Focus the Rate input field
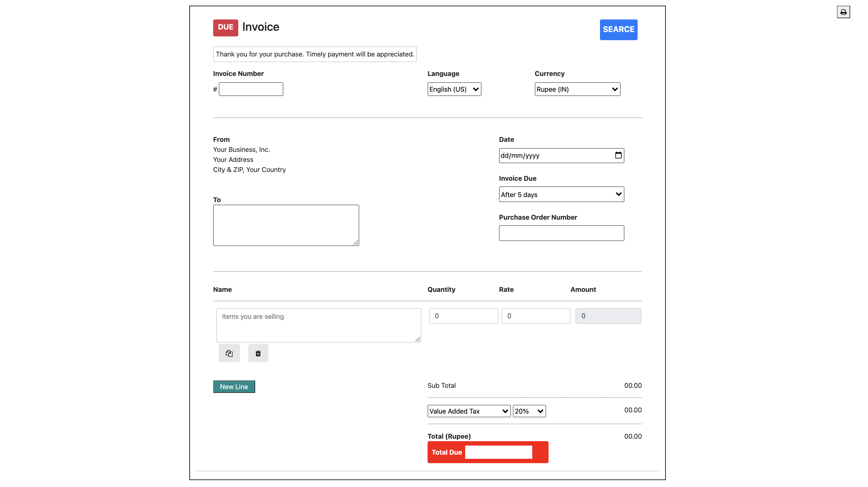 536,316
